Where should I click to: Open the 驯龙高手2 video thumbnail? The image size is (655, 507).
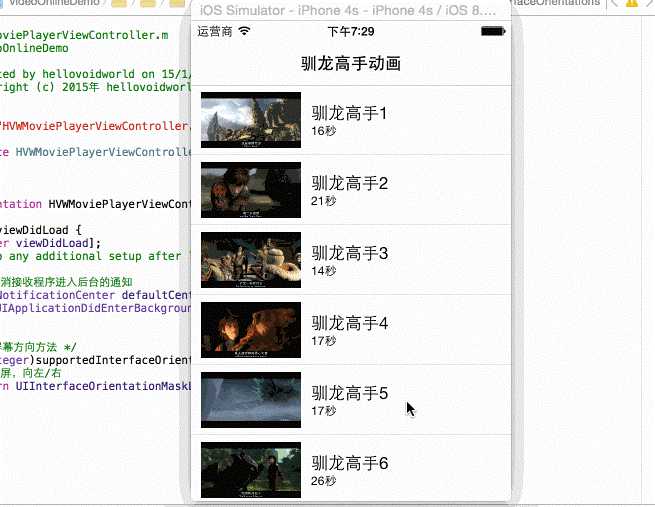click(x=251, y=190)
